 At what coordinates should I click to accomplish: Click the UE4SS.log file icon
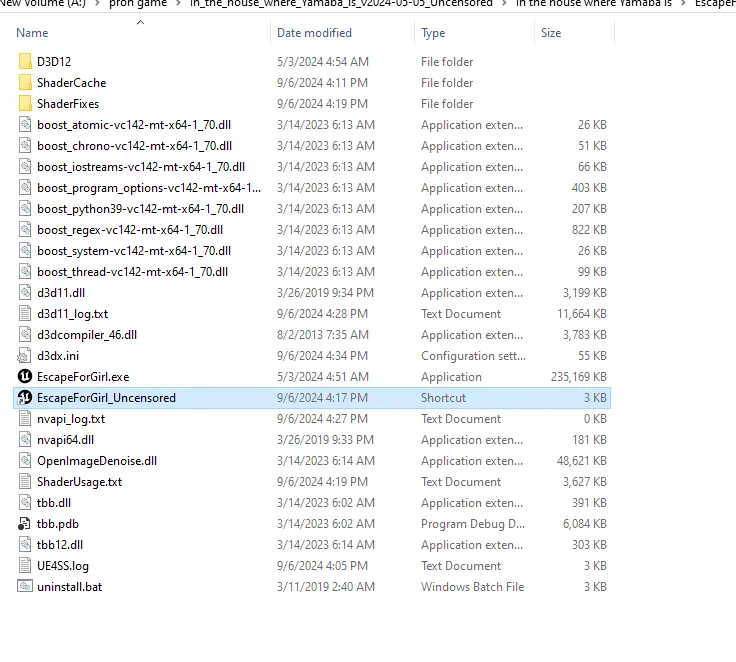point(25,566)
